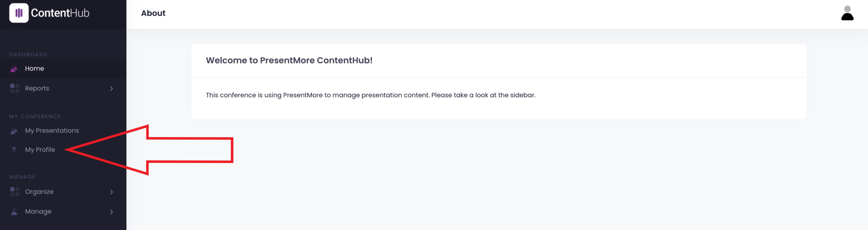Click the ContentHub brand name
Image resolution: width=868 pixels, height=230 pixels.
60,13
